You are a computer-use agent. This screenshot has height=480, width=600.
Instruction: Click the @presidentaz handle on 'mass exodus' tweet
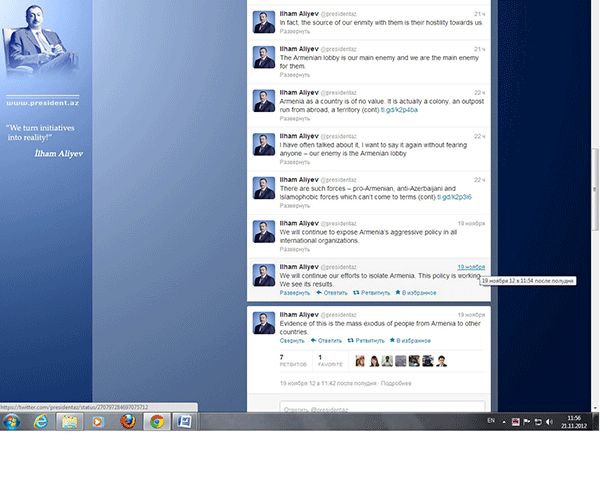tap(338, 315)
